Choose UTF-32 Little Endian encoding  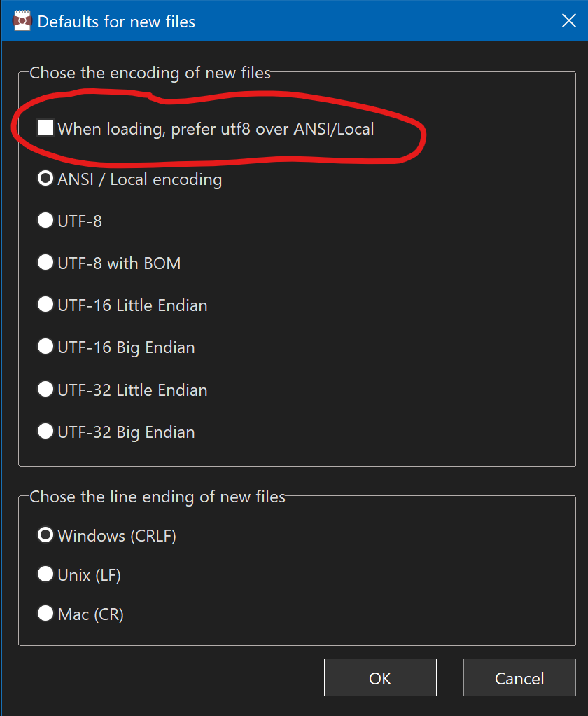(x=45, y=389)
